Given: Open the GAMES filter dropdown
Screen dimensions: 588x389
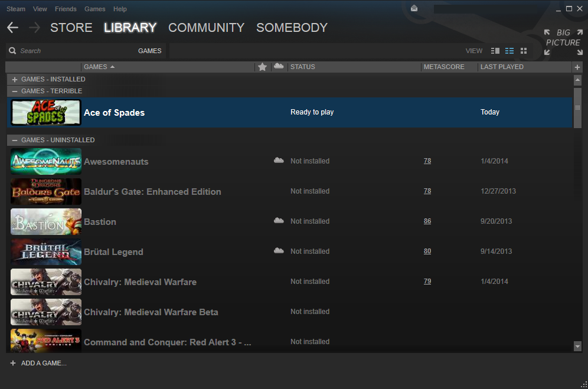Looking at the screenshot, I should [149, 51].
